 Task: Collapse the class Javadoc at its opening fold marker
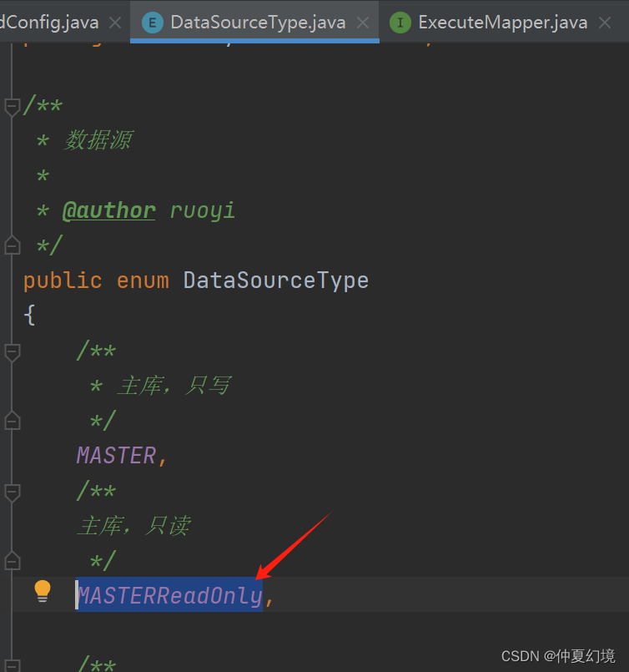(12, 106)
